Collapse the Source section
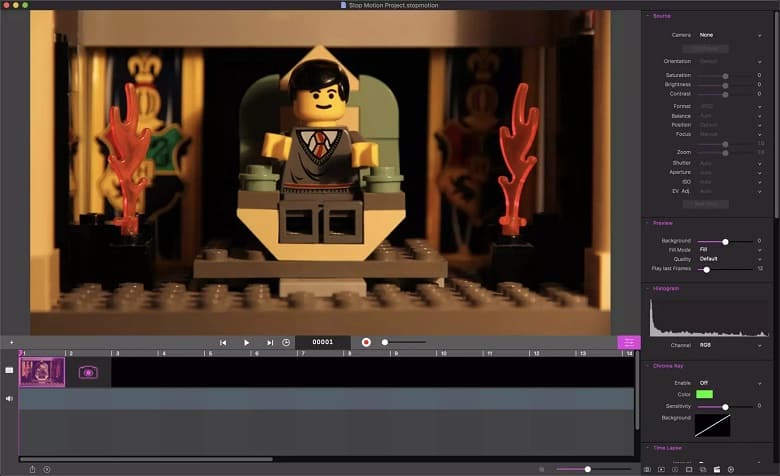The width and height of the screenshot is (780, 476). pyautogui.click(x=648, y=16)
